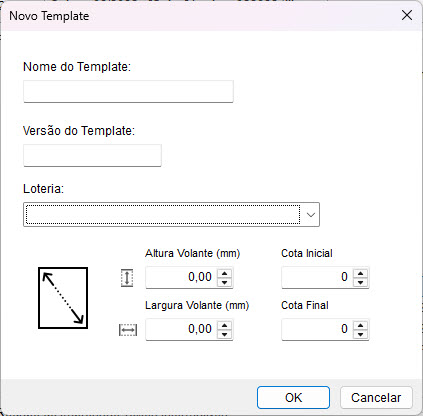This screenshot has width=423, height=416.
Task: Confirm with the OK button
Action: coord(293,397)
